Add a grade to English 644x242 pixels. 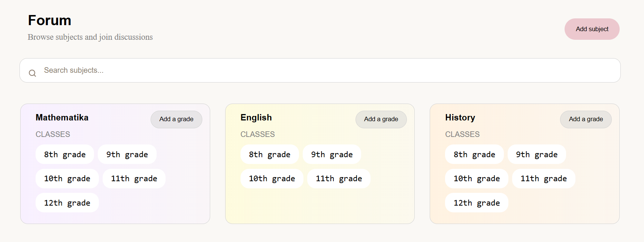(381, 119)
